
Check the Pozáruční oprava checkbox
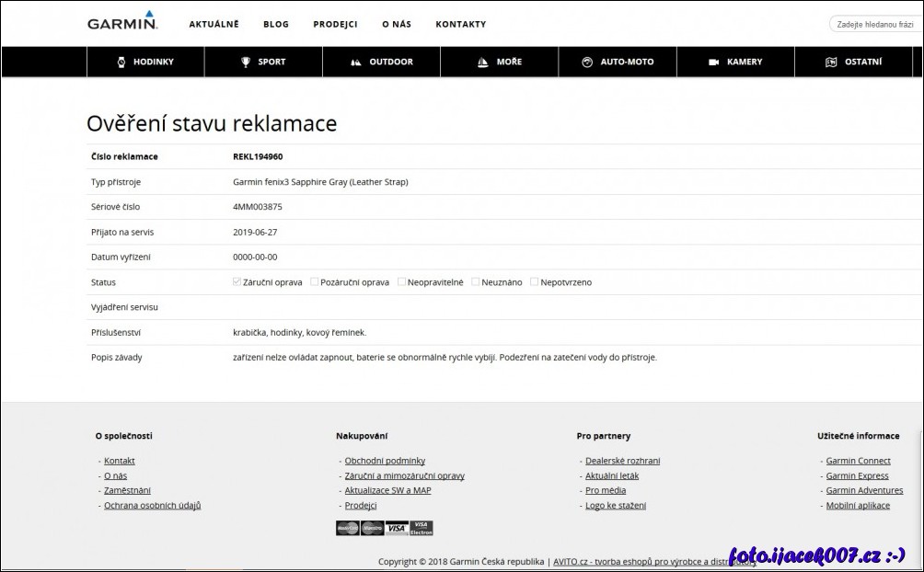315,282
